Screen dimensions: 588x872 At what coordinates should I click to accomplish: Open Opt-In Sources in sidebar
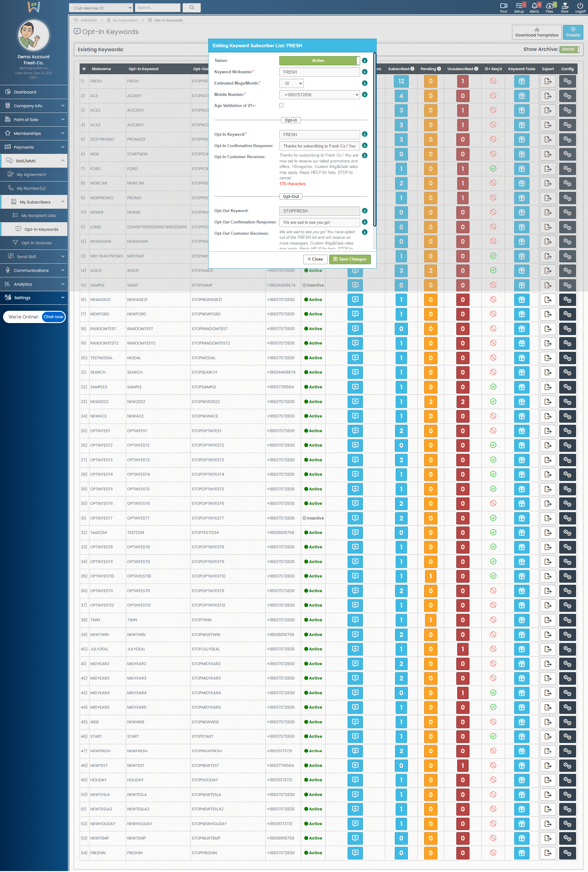click(36, 243)
